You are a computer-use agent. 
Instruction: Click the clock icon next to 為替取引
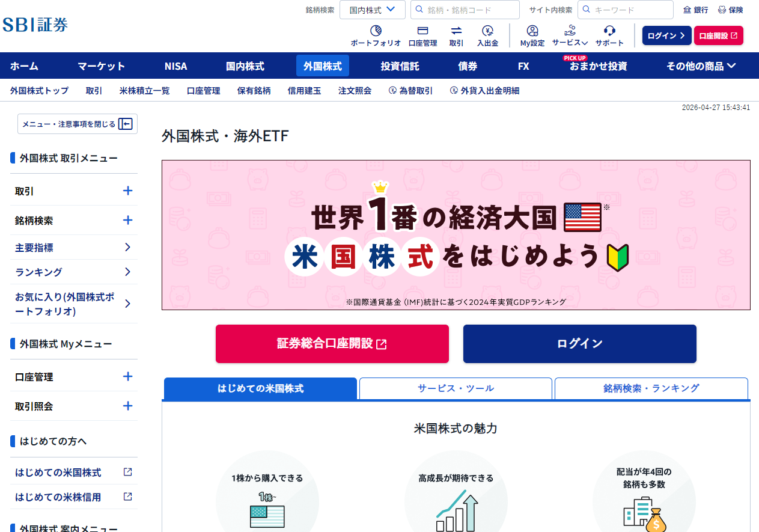tap(393, 90)
